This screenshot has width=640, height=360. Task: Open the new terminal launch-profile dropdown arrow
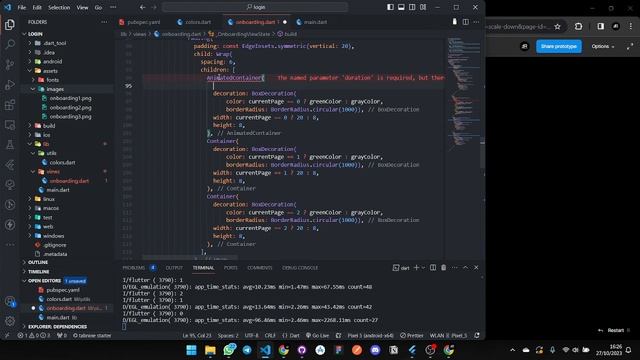[423, 268]
